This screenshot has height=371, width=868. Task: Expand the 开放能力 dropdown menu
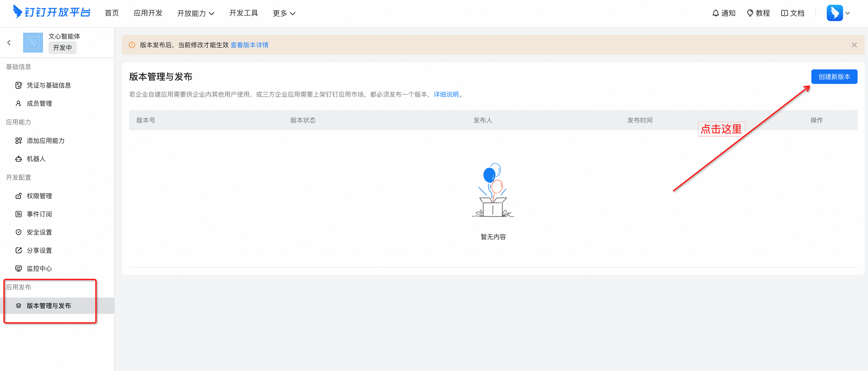pos(195,13)
